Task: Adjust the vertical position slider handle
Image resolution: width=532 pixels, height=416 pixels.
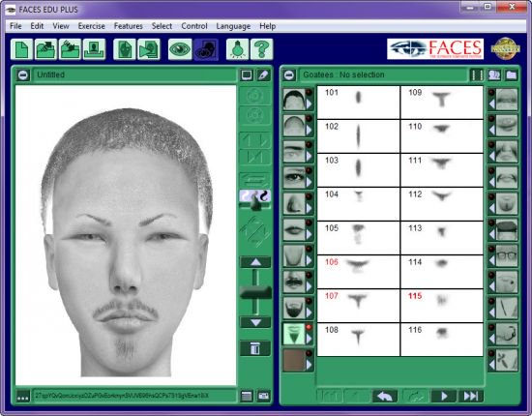Action: pyautogui.click(x=255, y=292)
